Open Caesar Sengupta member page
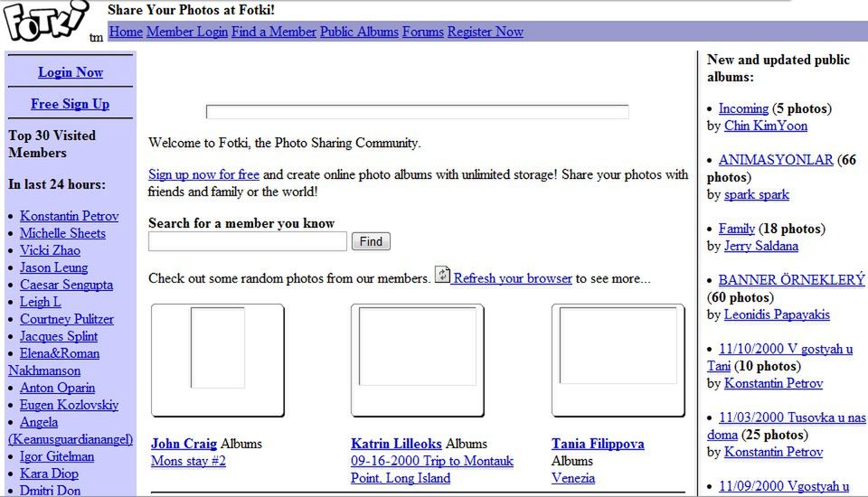Screen dimensions: 868x497 [x=66, y=285]
